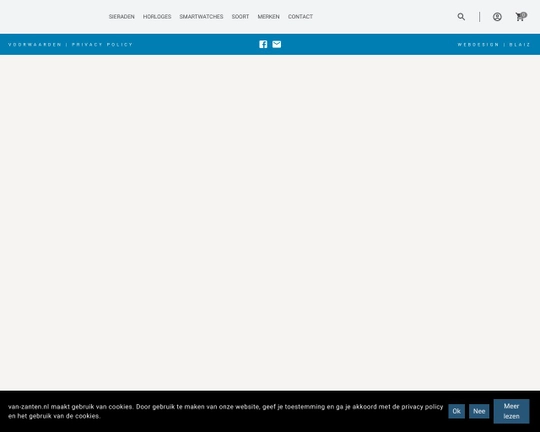Click the cart item count badge
Viewport: 540px width, 432px height.
point(523,15)
